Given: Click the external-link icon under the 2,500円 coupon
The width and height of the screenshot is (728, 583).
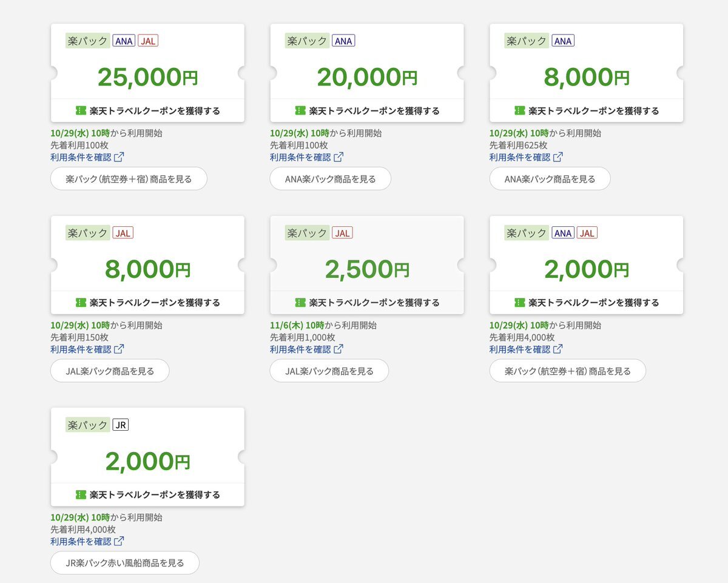Looking at the screenshot, I should (339, 349).
